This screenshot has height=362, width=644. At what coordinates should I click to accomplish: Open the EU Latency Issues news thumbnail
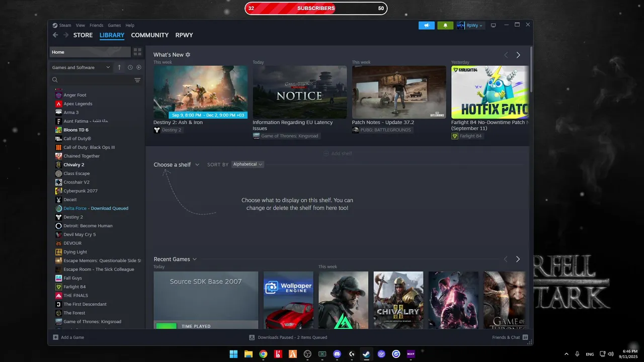299,92
